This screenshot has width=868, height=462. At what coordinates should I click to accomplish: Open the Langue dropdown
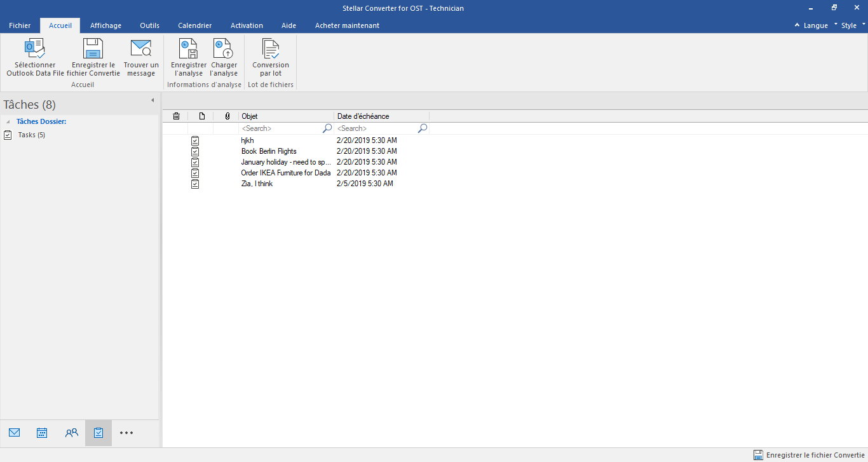[820, 25]
